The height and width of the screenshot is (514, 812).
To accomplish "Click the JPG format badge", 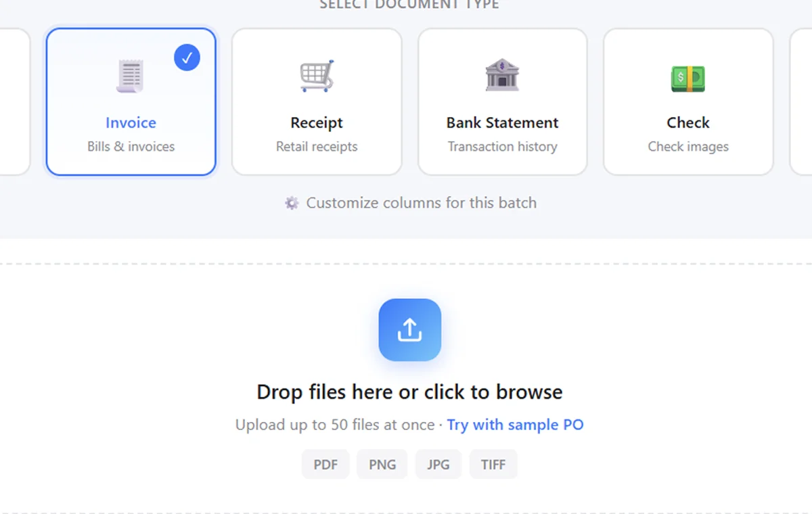I will pyautogui.click(x=438, y=465).
